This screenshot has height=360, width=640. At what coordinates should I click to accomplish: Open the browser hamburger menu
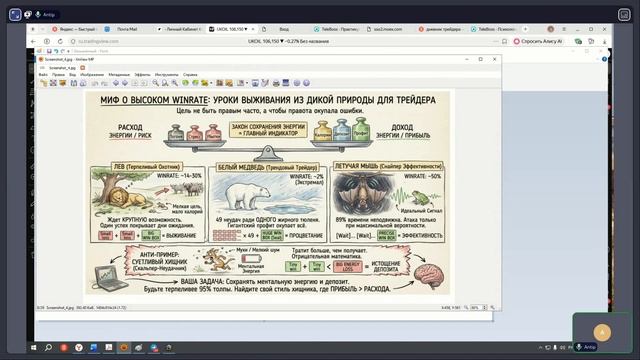pyautogui.click(x=564, y=29)
